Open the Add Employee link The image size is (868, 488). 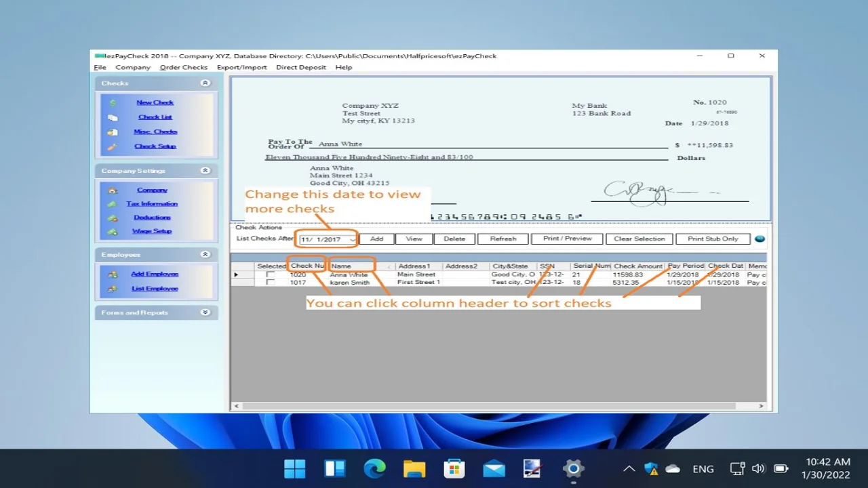coord(155,274)
